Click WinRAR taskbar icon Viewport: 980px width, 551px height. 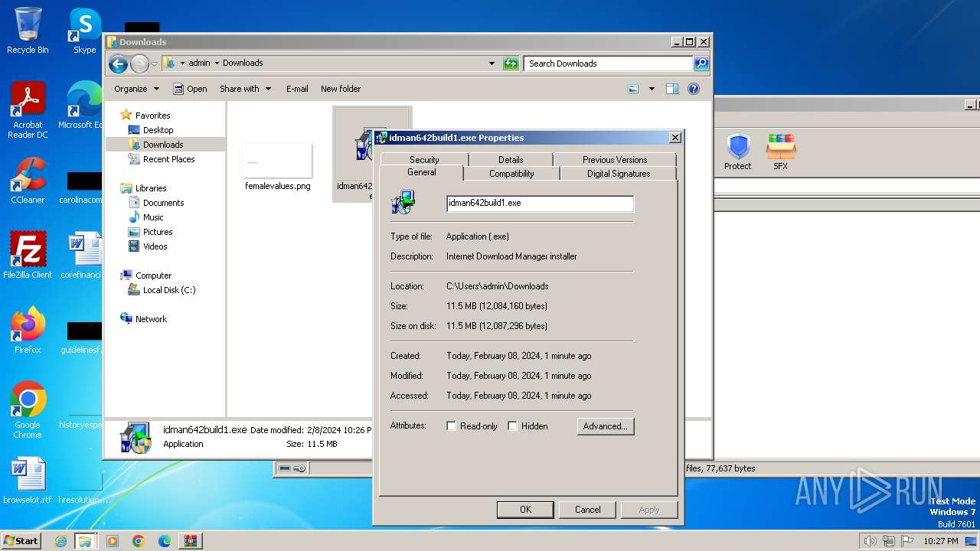(191, 541)
